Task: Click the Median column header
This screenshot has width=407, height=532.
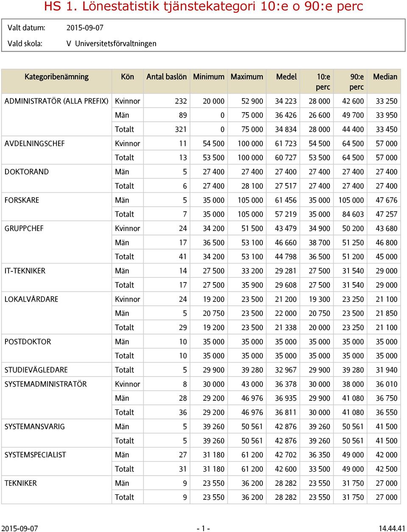Action: [x=385, y=77]
